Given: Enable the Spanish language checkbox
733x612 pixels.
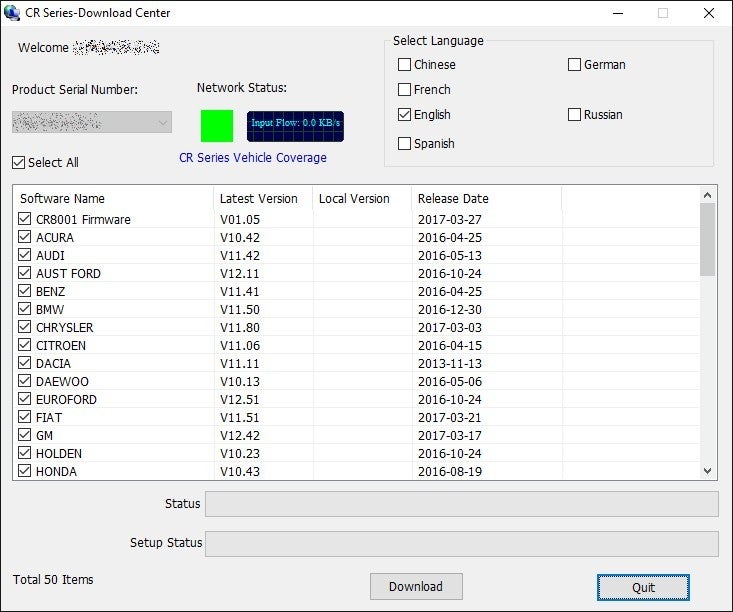Looking at the screenshot, I should tap(404, 143).
